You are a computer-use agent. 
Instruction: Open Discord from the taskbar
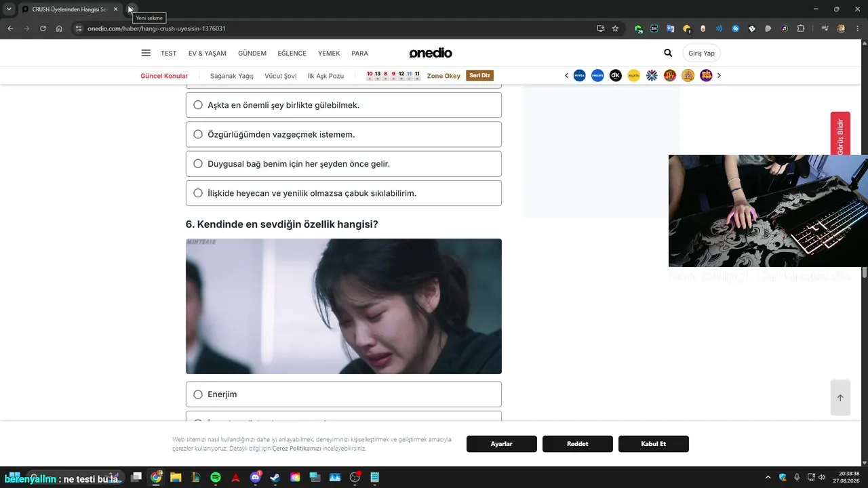256,477
